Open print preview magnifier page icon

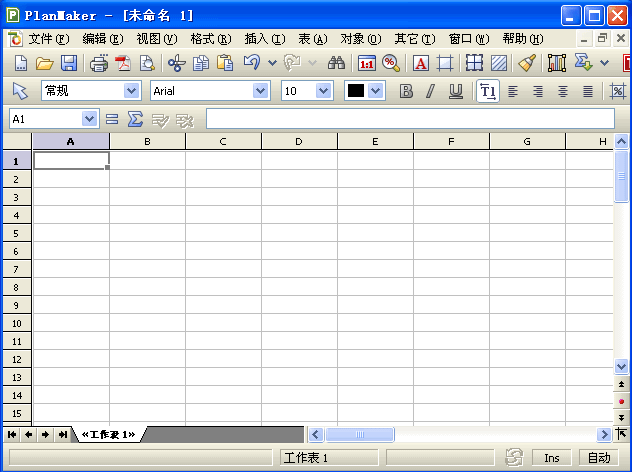pos(147,63)
